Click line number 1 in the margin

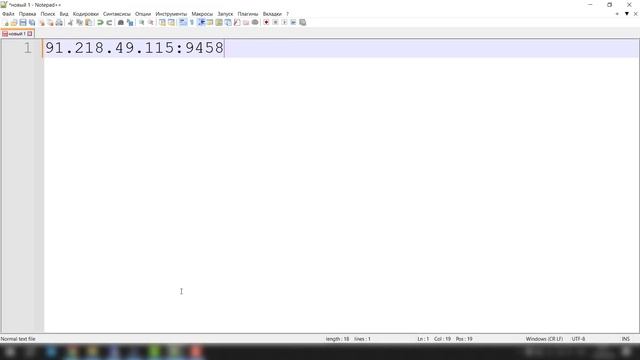pyautogui.click(x=27, y=48)
